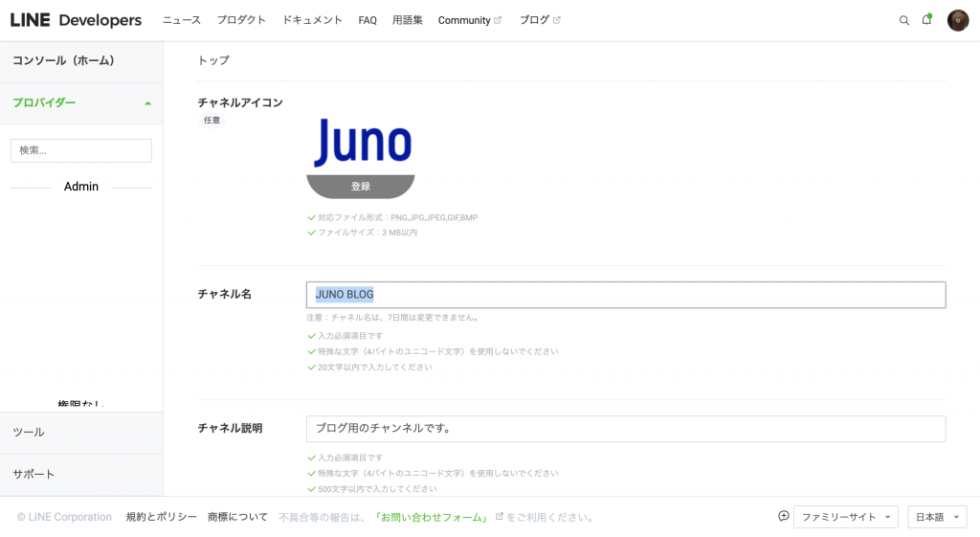
Task: Click the チャネル説明 input field
Action: (626, 429)
